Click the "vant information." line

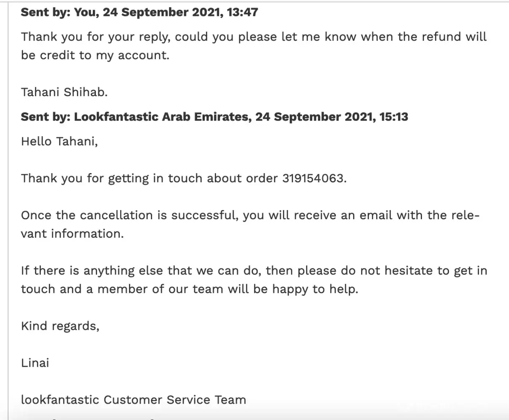(72, 234)
